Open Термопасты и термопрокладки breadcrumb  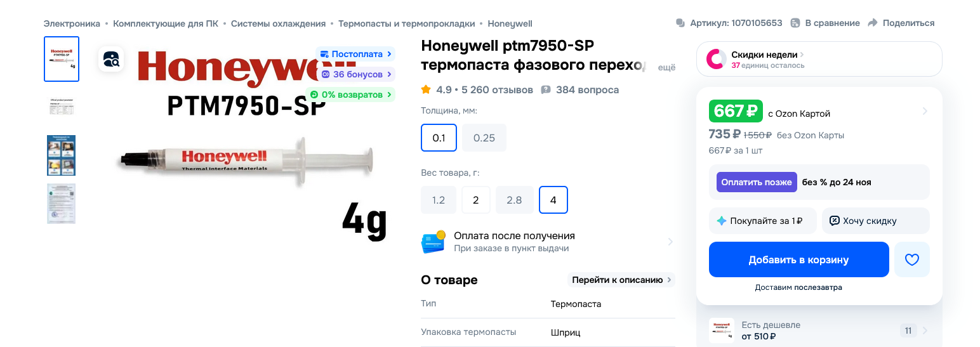click(x=406, y=23)
